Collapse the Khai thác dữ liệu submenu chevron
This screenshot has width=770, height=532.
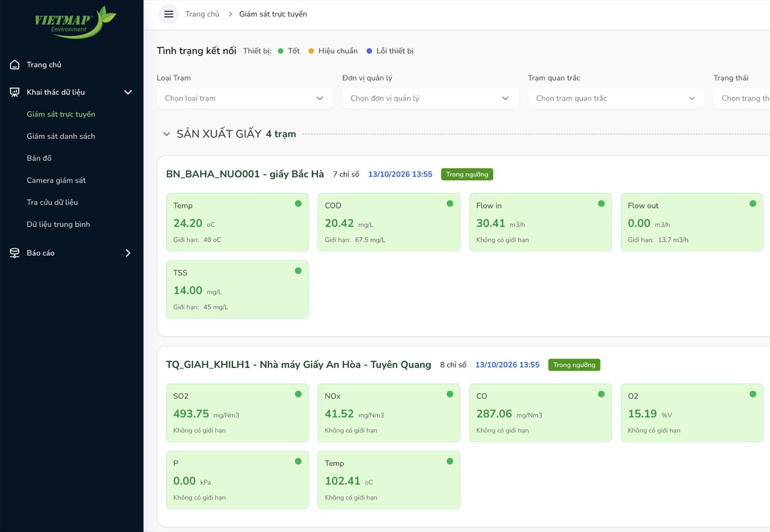(x=128, y=92)
